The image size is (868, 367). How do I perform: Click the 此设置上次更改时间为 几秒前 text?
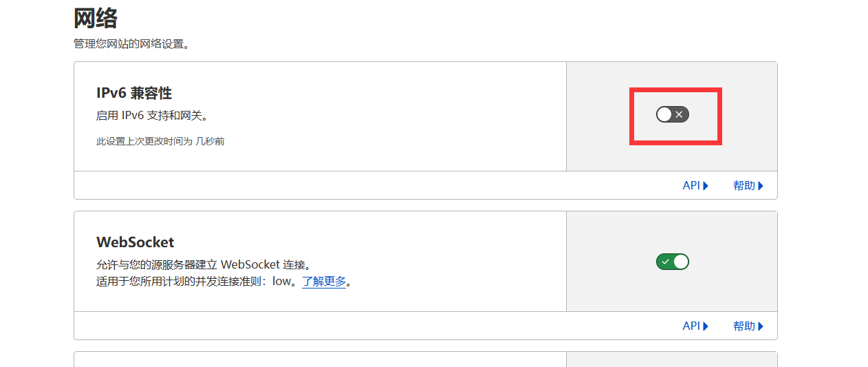pyautogui.click(x=160, y=141)
